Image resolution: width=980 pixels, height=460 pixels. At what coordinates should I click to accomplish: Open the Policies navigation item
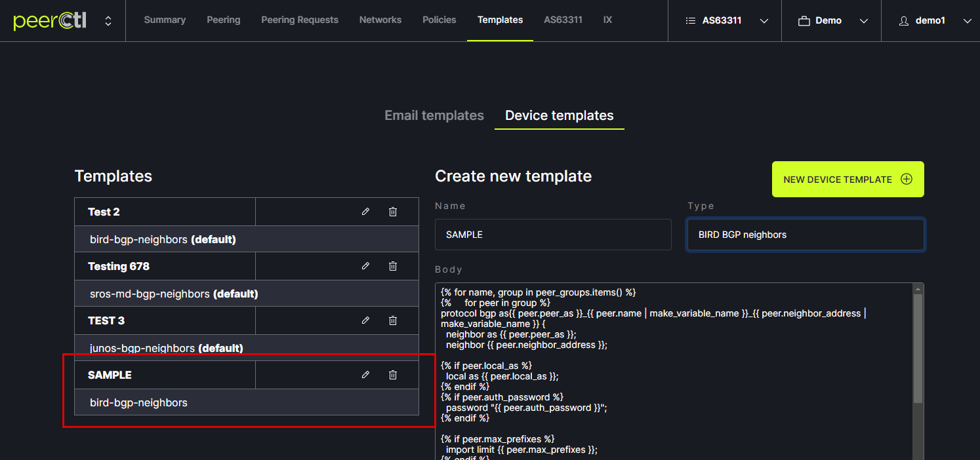(x=439, y=20)
